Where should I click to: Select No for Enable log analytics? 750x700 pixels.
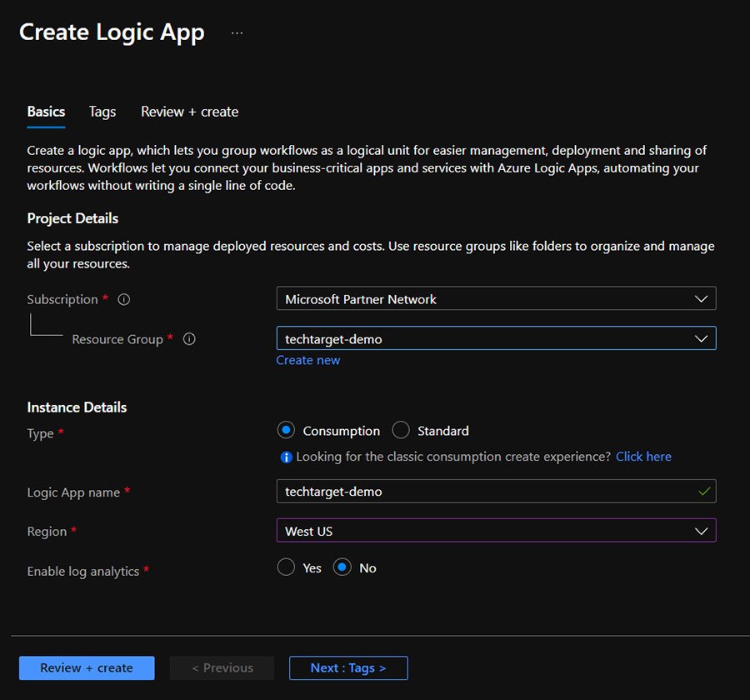[x=342, y=567]
